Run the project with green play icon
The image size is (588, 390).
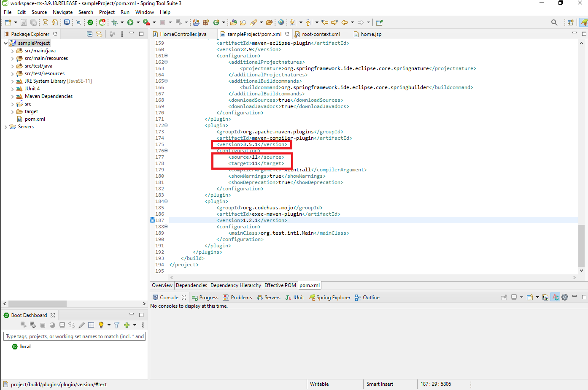click(130, 22)
